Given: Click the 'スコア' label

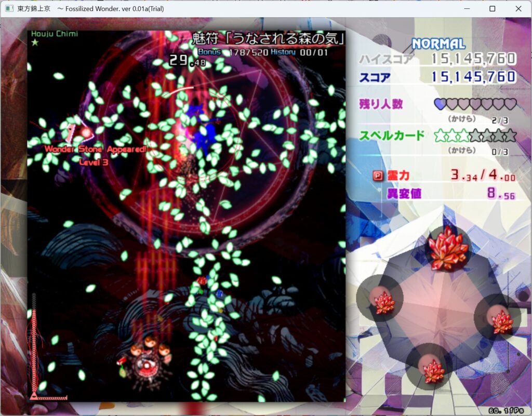Looking at the screenshot, I should tap(375, 77).
